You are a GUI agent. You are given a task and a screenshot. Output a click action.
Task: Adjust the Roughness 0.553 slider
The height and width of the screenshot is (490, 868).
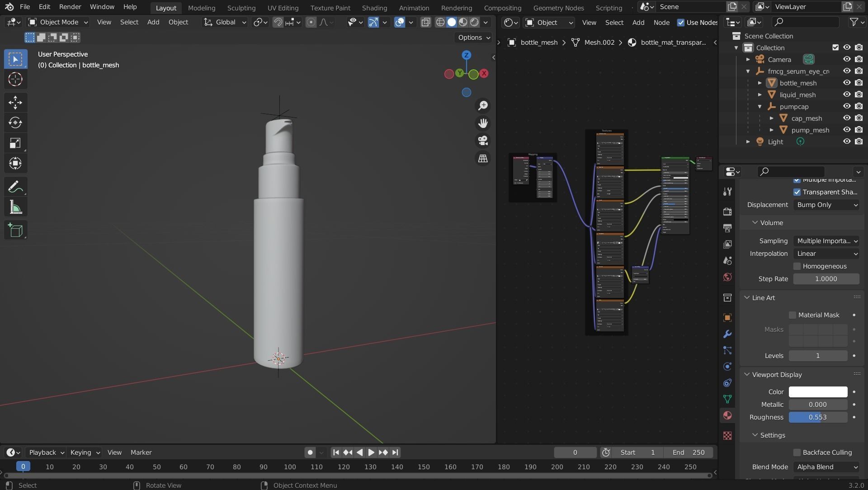818,417
